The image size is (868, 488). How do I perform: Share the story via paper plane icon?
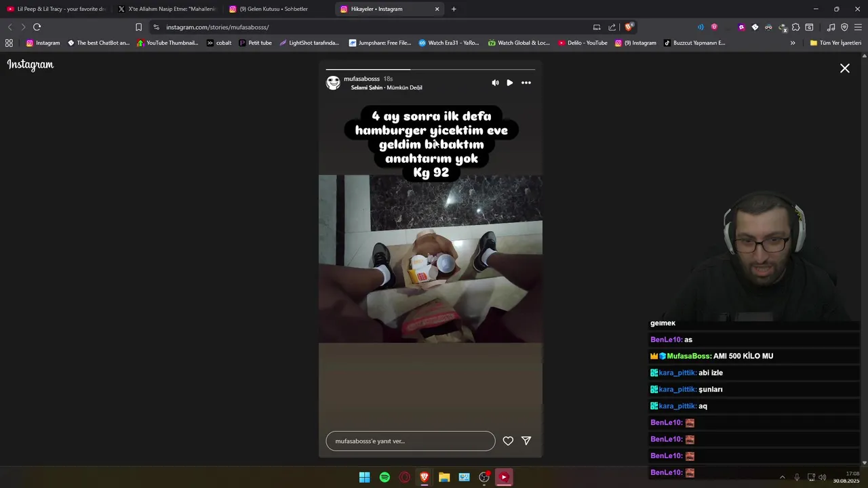tap(526, 441)
